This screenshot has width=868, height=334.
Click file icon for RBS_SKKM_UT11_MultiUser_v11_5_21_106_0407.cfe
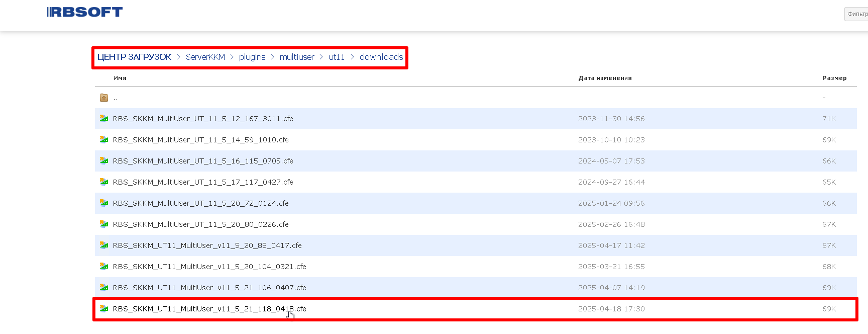click(x=104, y=288)
